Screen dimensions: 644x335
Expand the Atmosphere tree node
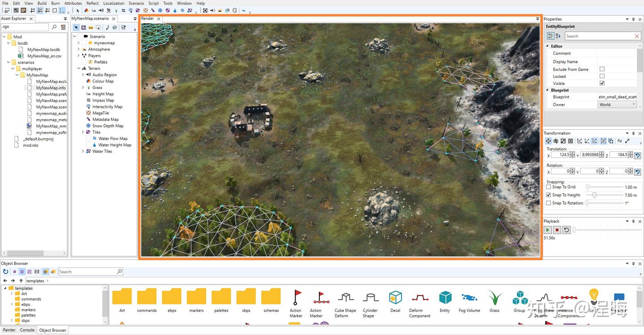(79, 49)
